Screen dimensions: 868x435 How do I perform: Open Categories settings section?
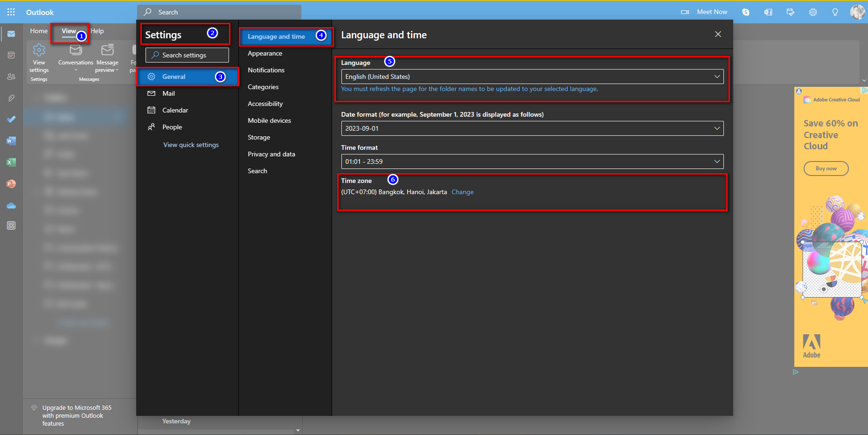pos(263,87)
